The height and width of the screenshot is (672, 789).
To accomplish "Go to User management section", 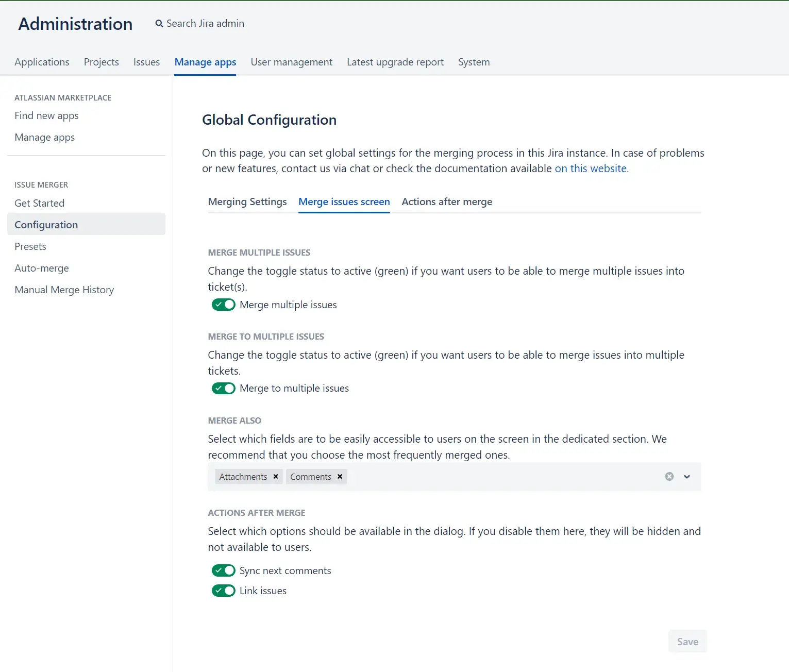I will (291, 62).
